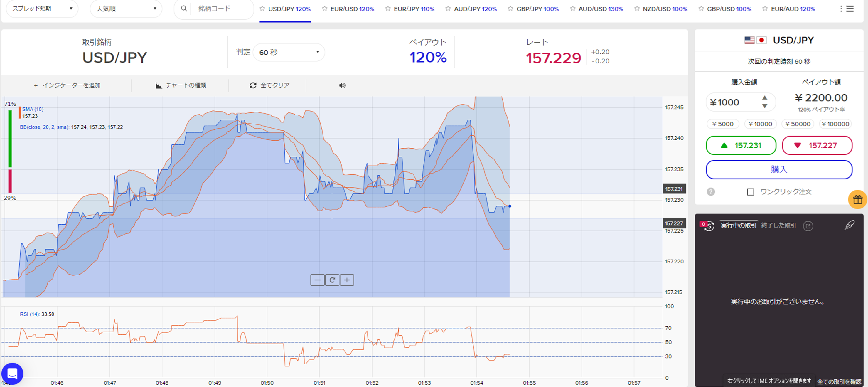
Task: Click the RSI (14) indicator label
Action: coord(30,314)
